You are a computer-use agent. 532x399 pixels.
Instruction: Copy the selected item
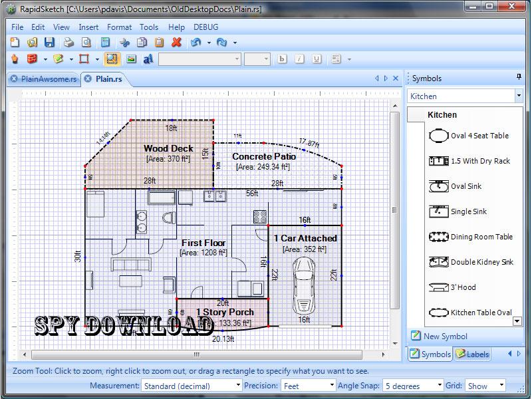(x=142, y=43)
